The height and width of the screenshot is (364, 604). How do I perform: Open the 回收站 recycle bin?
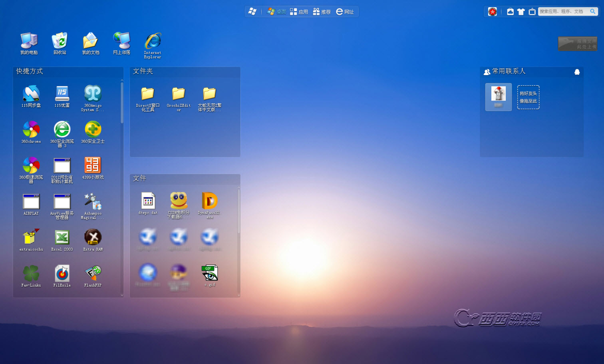coord(60,41)
